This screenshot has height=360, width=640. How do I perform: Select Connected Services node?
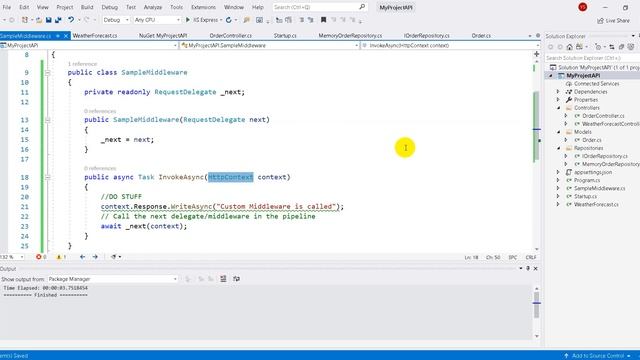pos(596,84)
